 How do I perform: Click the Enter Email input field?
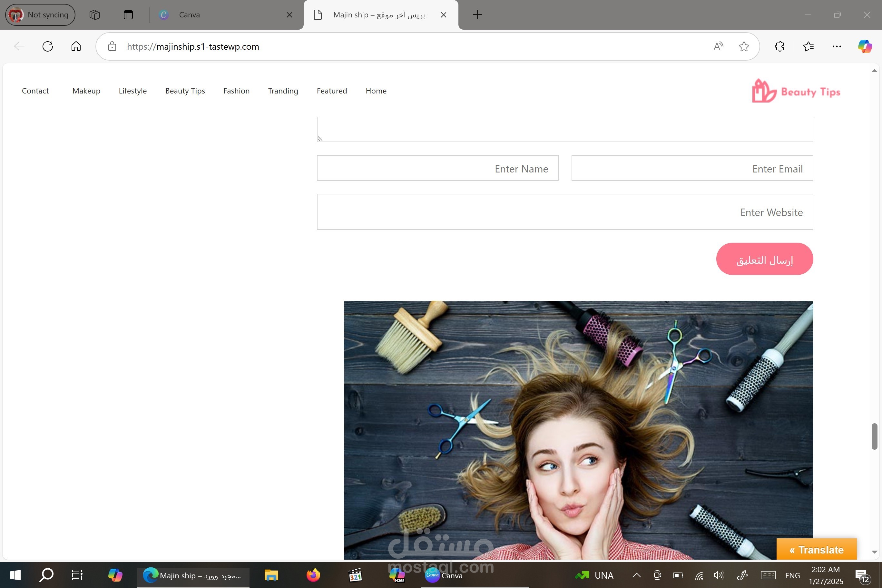coord(692,168)
